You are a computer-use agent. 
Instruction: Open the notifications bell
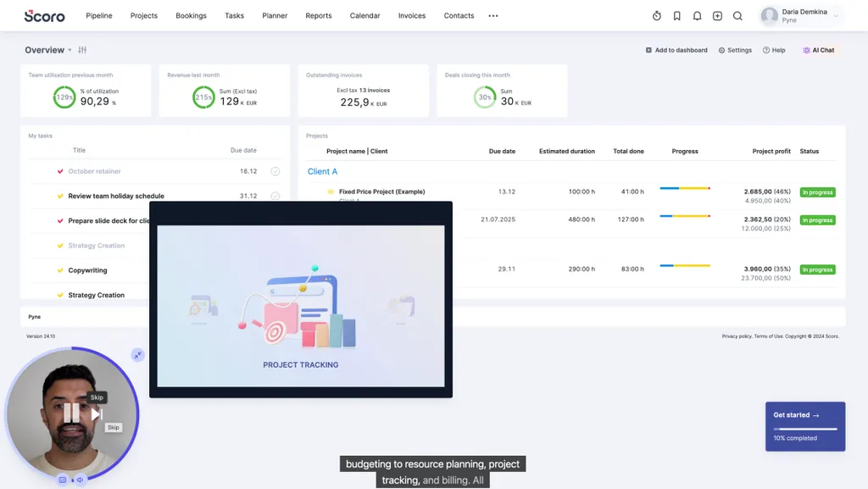pos(697,16)
